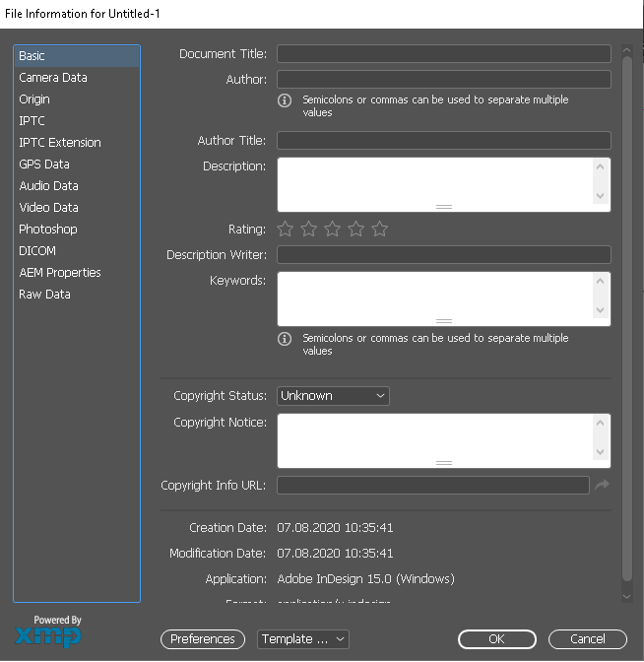This screenshot has width=644, height=662.
Task: Click the Description Writer field
Action: pyautogui.click(x=444, y=254)
